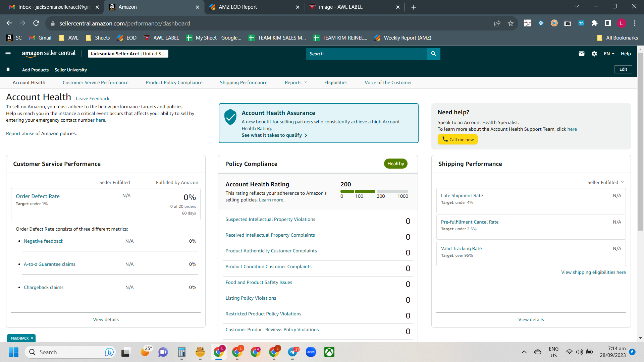Open the Voice of the Customer menu item
This screenshot has height=362, width=644.
[x=388, y=82]
